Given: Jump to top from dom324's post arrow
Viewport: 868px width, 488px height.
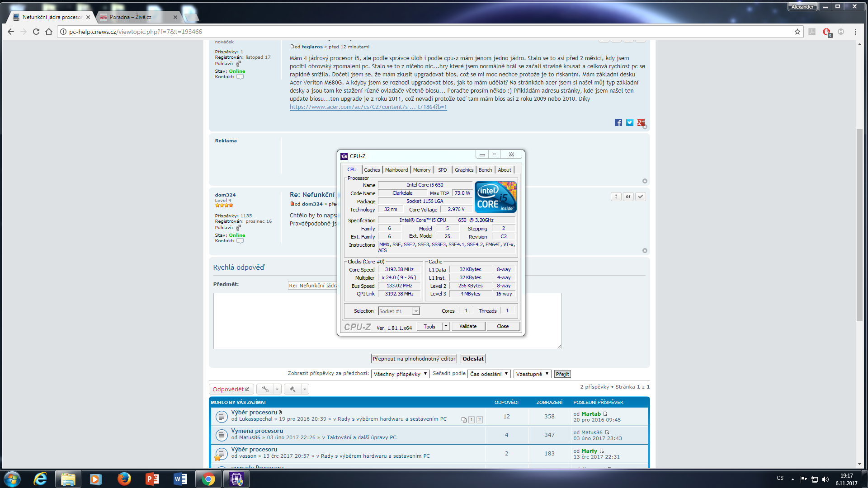Looking at the screenshot, I should click(x=645, y=251).
